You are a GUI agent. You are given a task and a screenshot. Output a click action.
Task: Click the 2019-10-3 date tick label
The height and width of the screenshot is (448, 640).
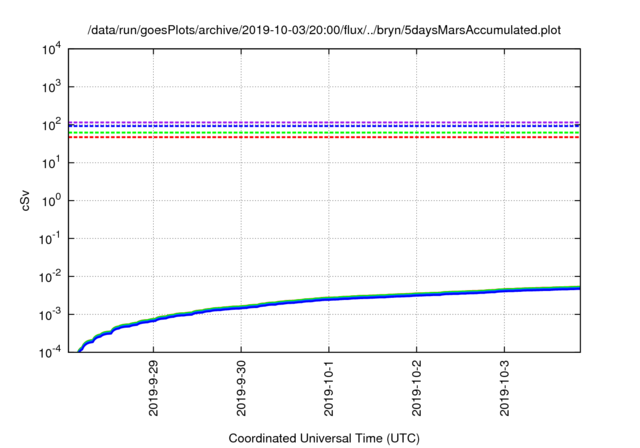click(505, 388)
